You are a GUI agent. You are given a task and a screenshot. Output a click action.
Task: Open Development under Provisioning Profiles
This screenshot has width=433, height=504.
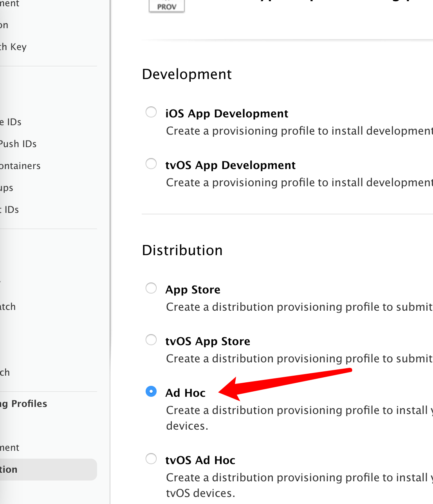coord(9,448)
